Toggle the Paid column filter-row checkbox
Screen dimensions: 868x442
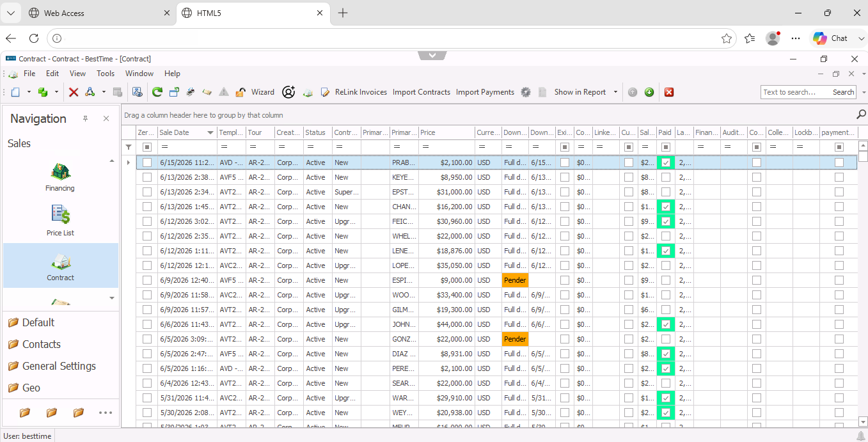[x=666, y=147]
